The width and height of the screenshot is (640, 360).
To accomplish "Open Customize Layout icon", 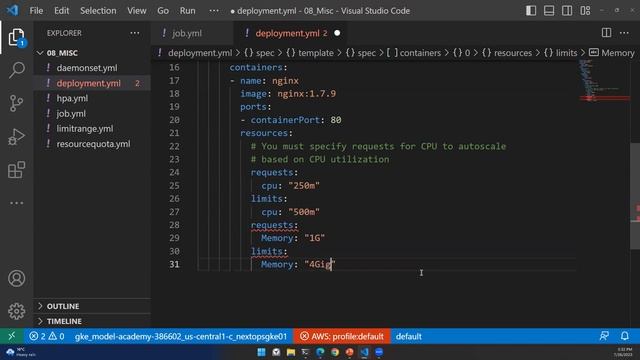I will coord(585,11).
